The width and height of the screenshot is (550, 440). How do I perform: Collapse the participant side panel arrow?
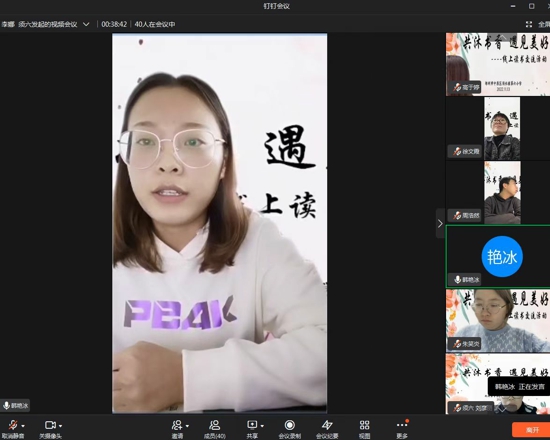tap(440, 223)
